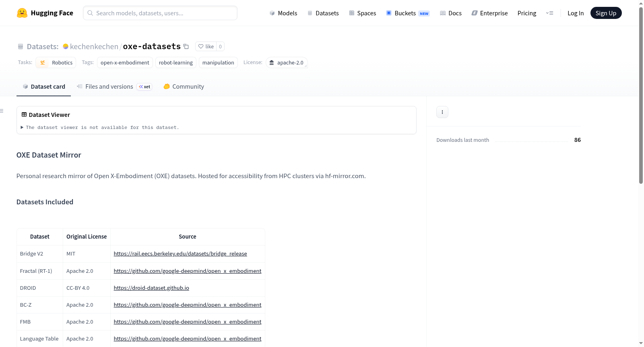Click the kechenkechen user avatar
The height and width of the screenshot is (347, 644).
[66, 46]
